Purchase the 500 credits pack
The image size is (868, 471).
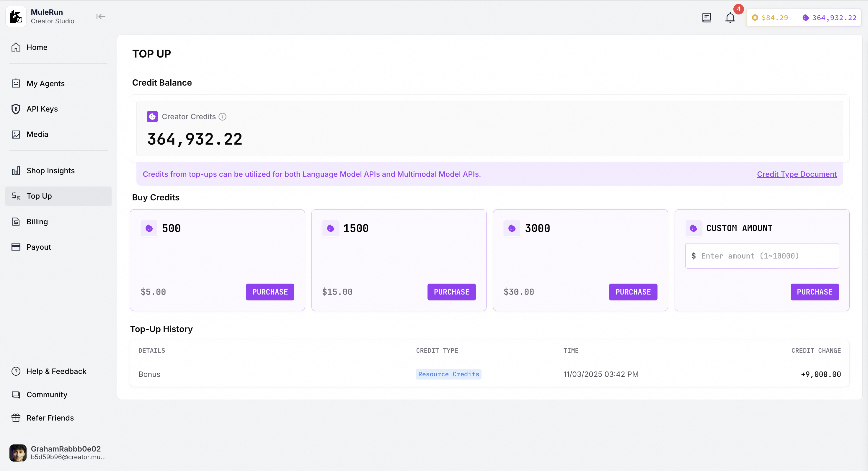270,292
